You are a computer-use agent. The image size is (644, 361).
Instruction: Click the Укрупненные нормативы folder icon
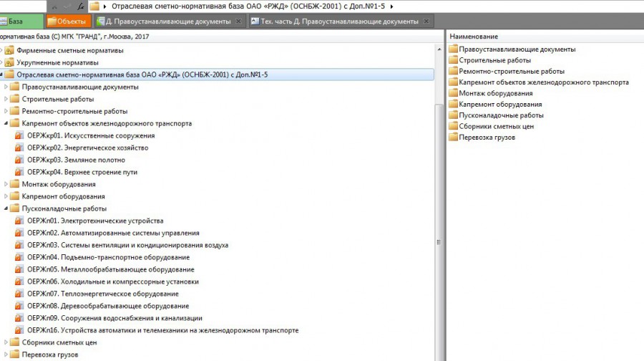(x=9, y=62)
